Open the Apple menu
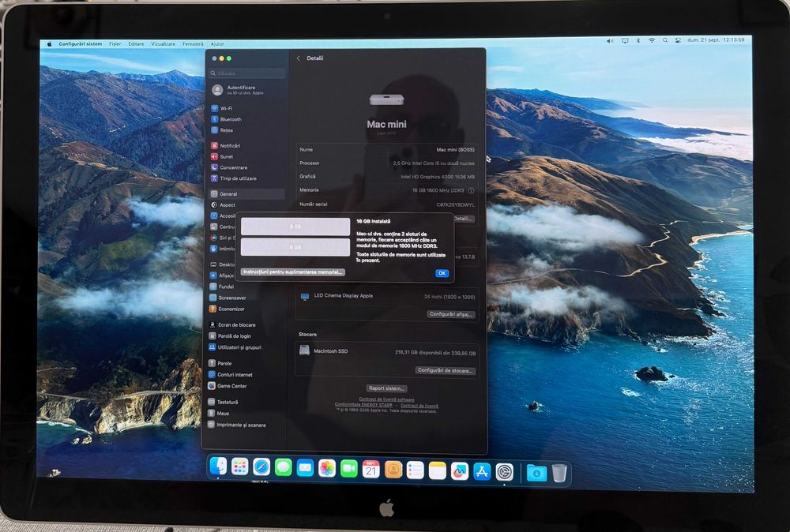Screen dimensions: 790x532 pos(49,43)
